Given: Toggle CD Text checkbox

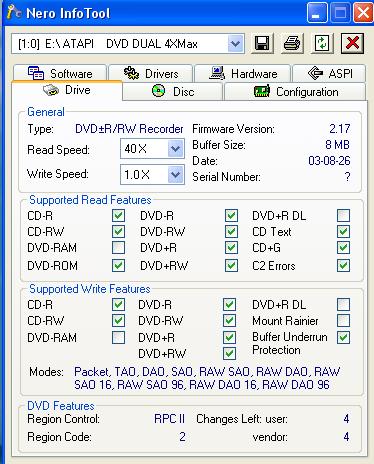Looking at the screenshot, I should 343,231.
